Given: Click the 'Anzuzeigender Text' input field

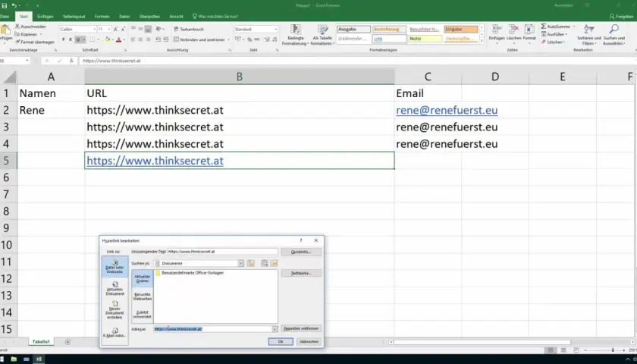Looking at the screenshot, I should pyautogui.click(x=222, y=252).
